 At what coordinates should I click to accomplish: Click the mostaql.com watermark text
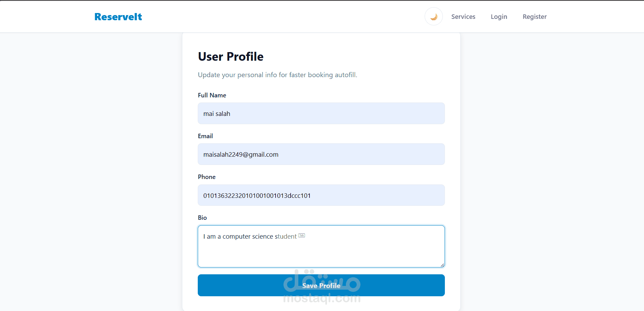[322, 298]
